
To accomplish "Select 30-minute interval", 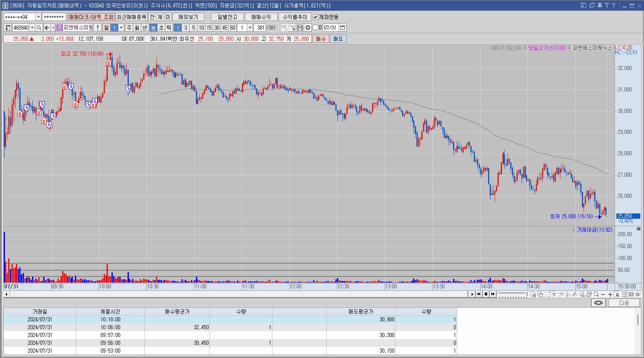I will coord(217,28).
